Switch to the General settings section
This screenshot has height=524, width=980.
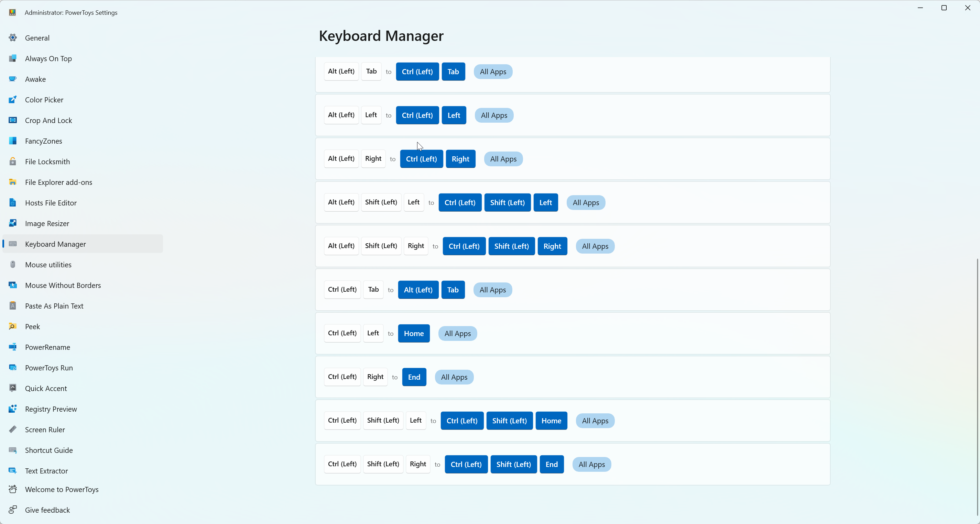[37, 38]
